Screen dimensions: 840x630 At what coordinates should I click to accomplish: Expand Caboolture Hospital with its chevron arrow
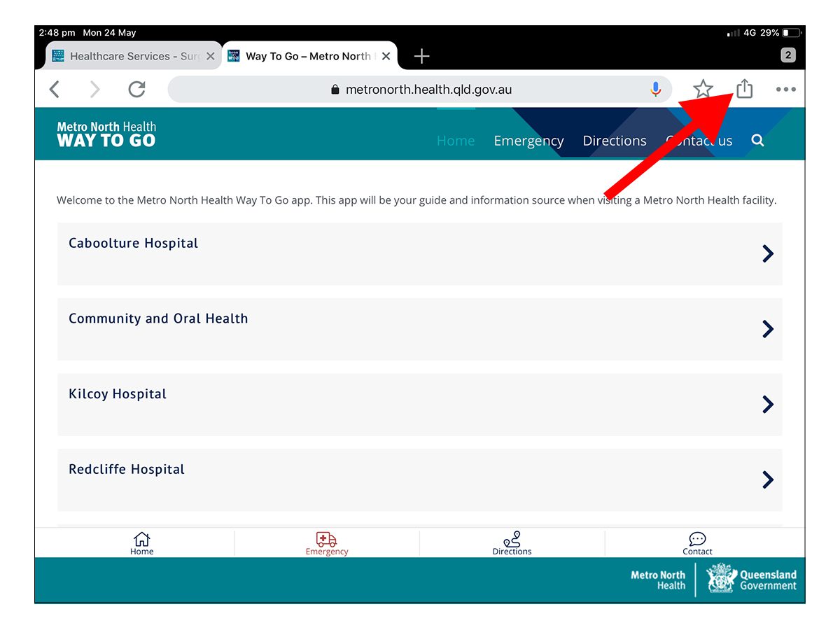pos(768,253)
